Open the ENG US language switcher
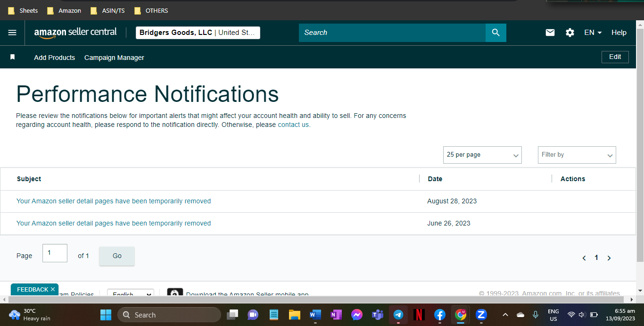 [x=553, y=315]
